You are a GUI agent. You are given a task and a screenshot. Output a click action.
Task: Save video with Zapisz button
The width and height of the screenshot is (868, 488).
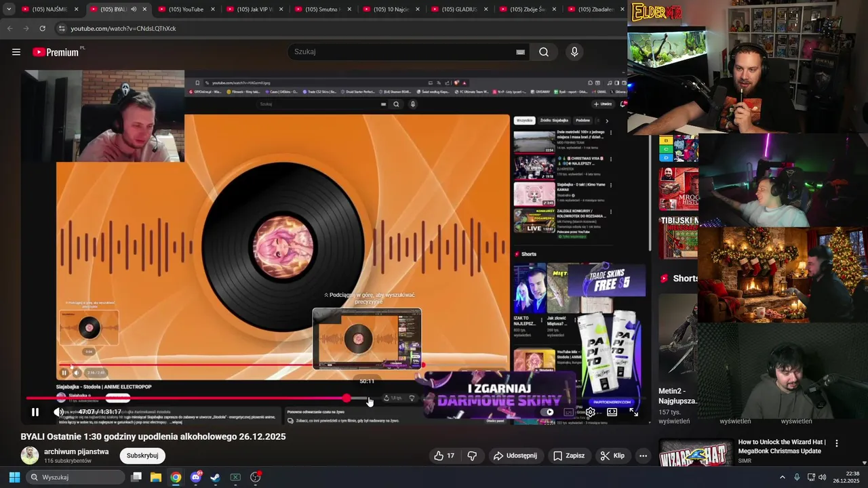point(568,455)
